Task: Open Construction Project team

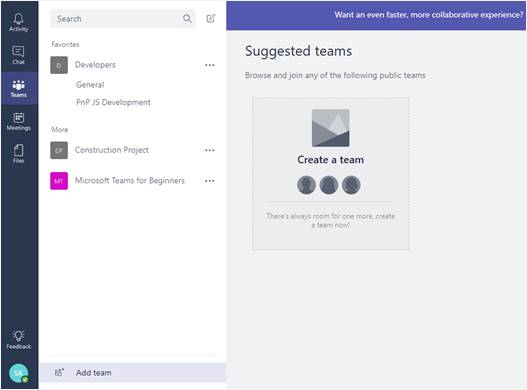Action: (112, 150)
